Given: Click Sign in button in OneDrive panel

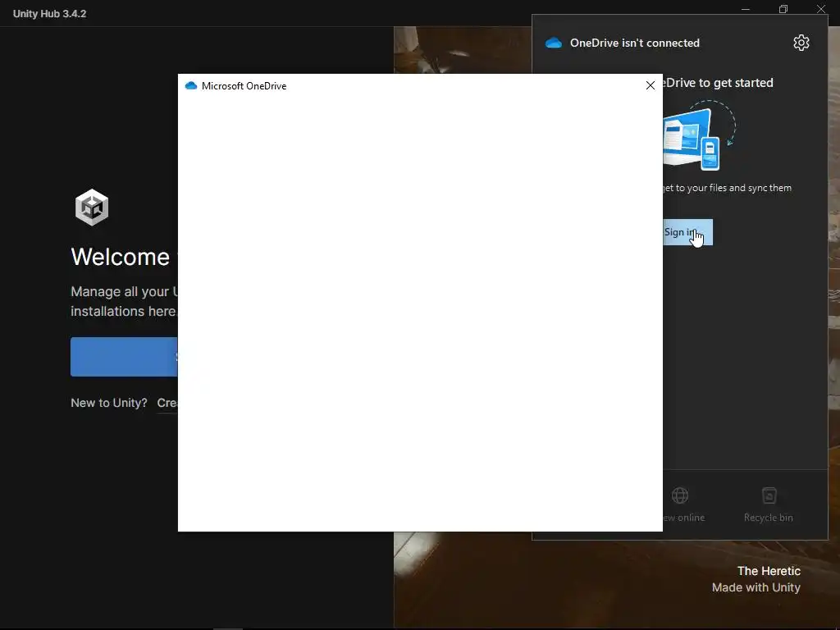Looking at the screenshot, I should (688, 232).
